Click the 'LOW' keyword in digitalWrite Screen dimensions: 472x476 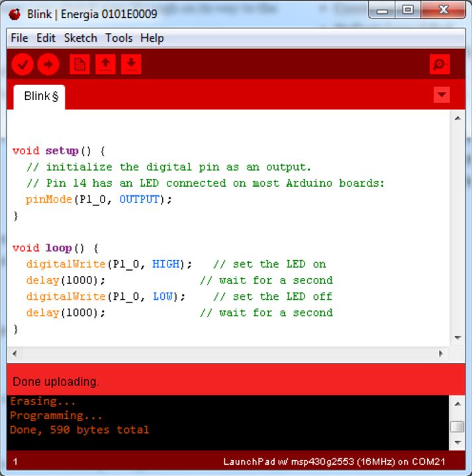tap(163, 297)
